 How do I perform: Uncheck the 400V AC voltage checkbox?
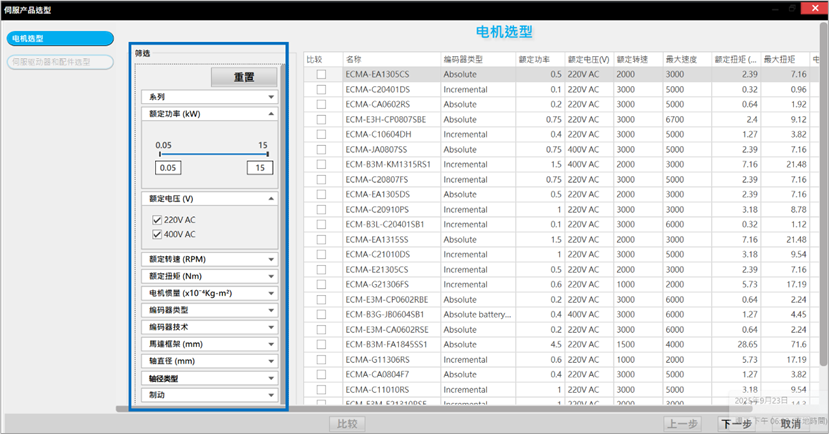[157, 235]
